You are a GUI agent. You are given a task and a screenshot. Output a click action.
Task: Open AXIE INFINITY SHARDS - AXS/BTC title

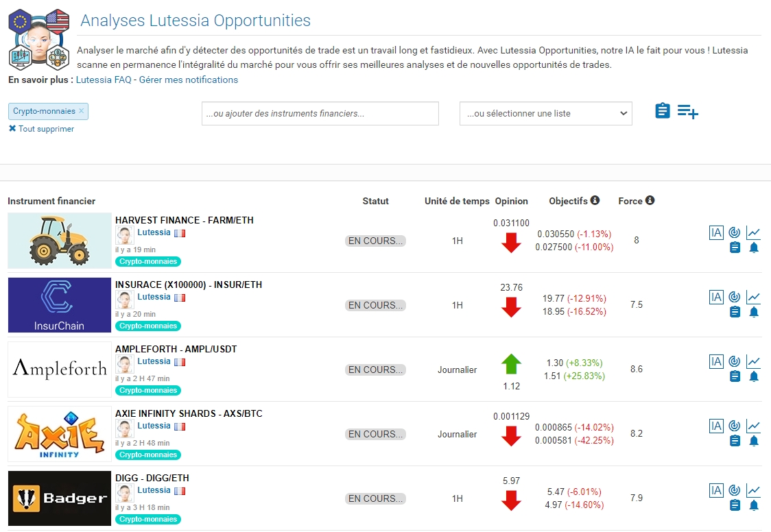pyautogui.click(x=189, y=413)
